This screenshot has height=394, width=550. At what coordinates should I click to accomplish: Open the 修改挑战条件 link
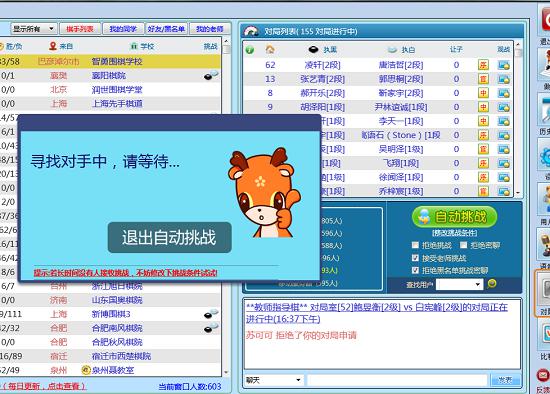coord(455,233)
